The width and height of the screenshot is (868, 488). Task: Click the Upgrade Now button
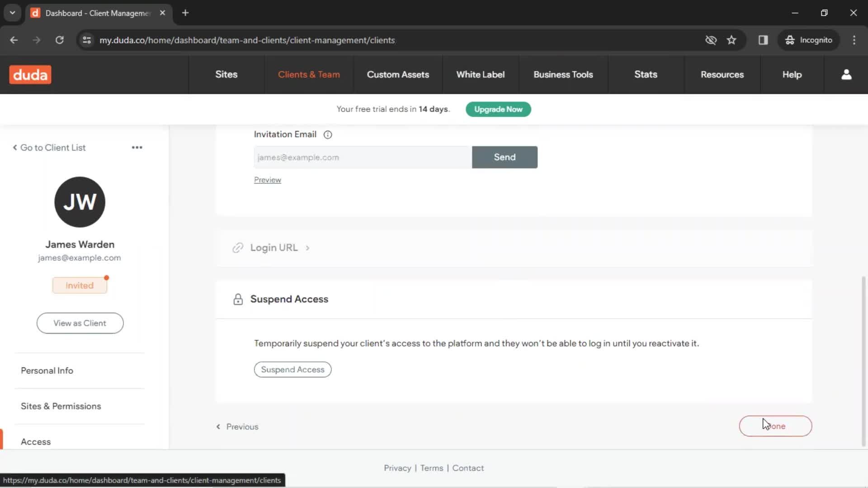click(498, 109)
